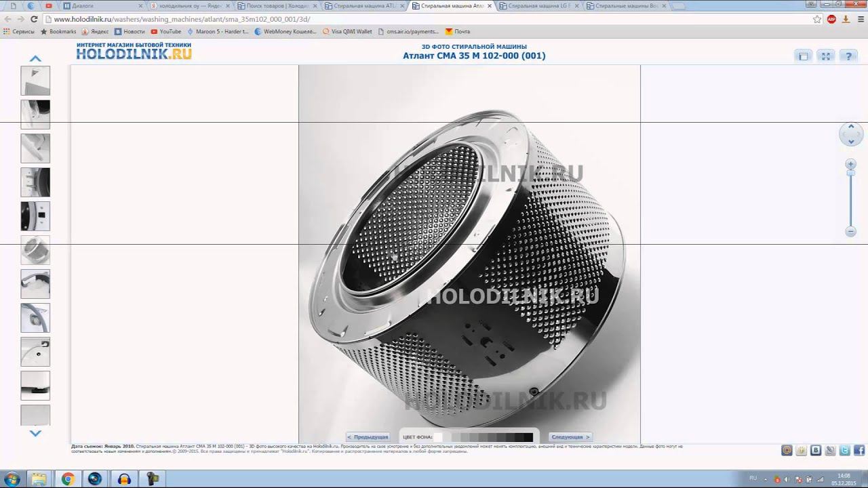Open the WebMoney Кошелёк bookmark

point(286,31)
